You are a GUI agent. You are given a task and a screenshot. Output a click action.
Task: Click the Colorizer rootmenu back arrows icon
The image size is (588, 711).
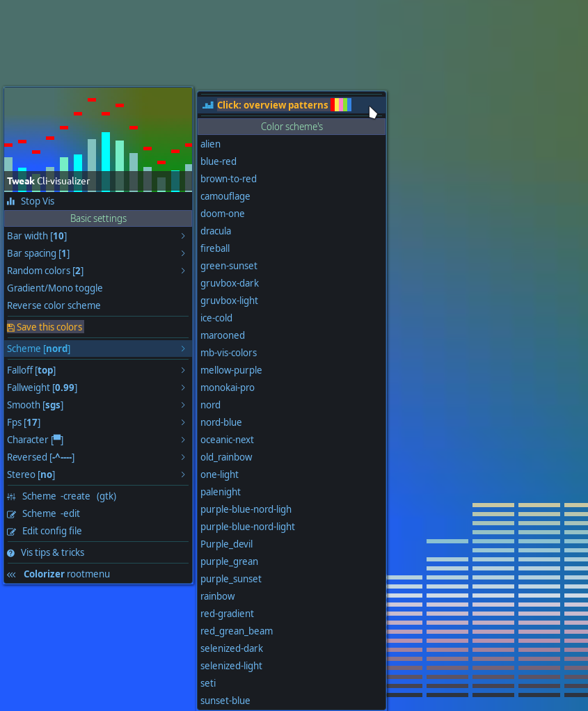coord(11,575)
